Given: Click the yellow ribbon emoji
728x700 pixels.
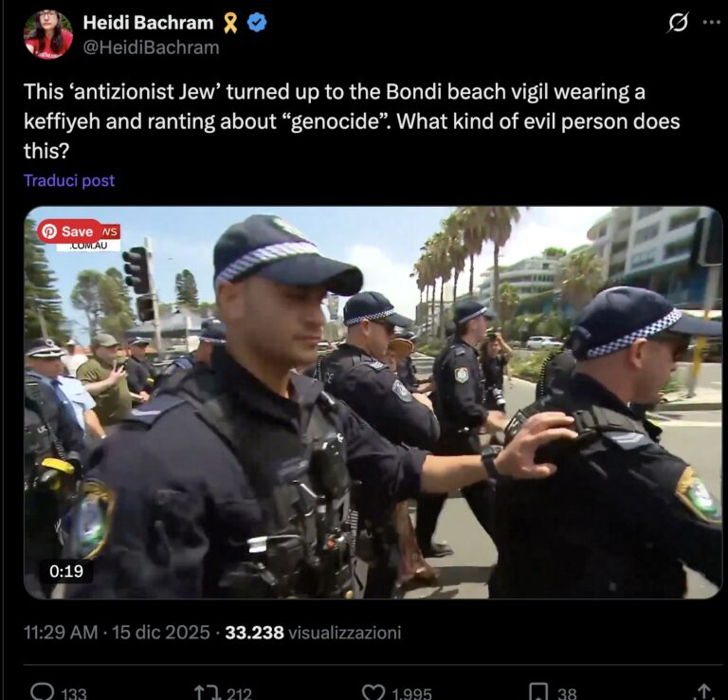Looking at the screenshot, I should [x=230, y=23].
